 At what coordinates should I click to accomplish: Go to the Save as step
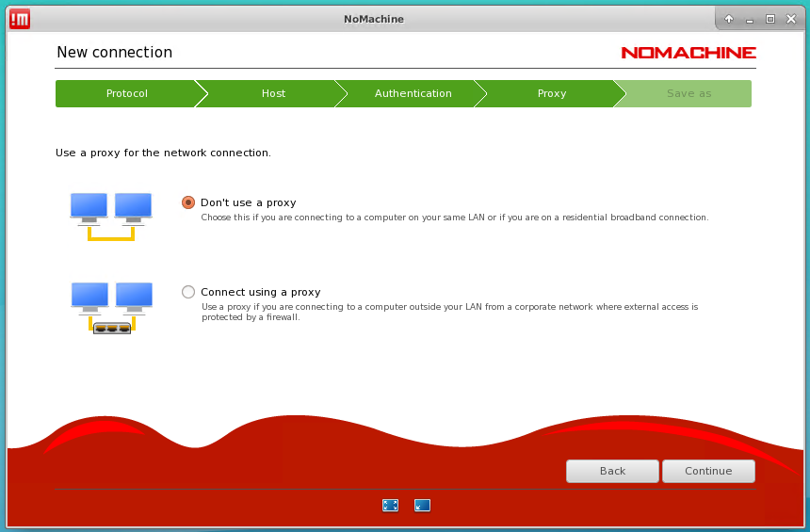[688, 93]
